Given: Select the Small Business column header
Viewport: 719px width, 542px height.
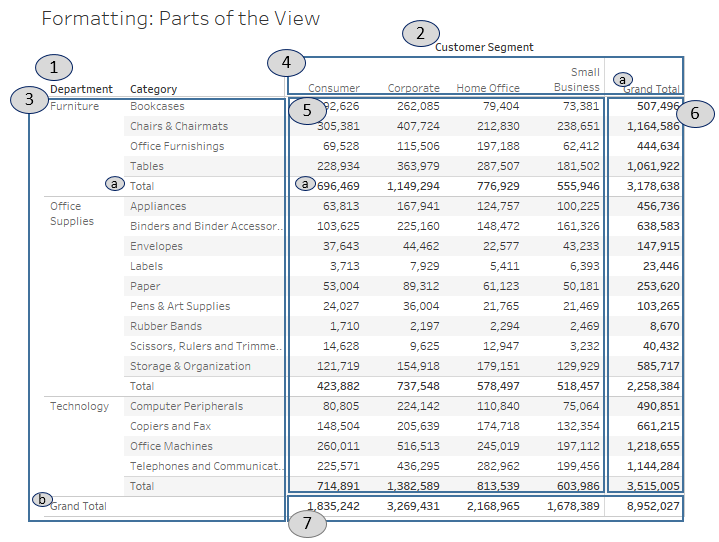Looking at the screenshot, I should click(577, 80).
